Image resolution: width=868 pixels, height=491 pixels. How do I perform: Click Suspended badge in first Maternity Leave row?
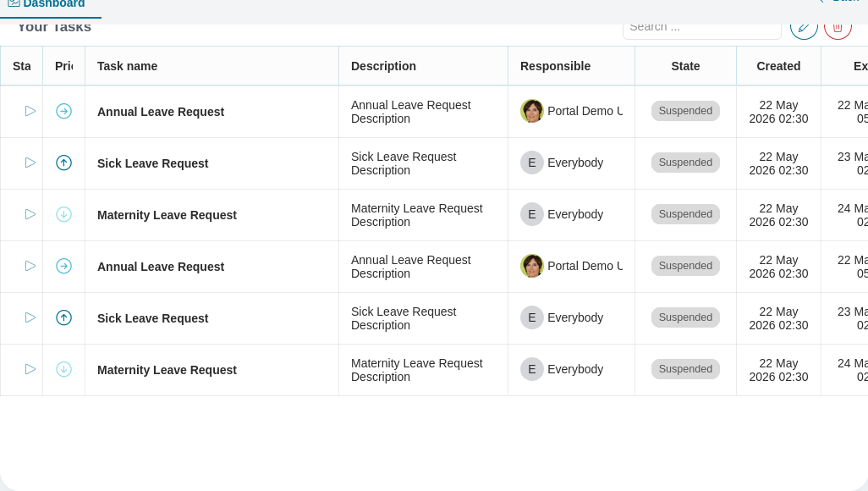click(685, 214)
